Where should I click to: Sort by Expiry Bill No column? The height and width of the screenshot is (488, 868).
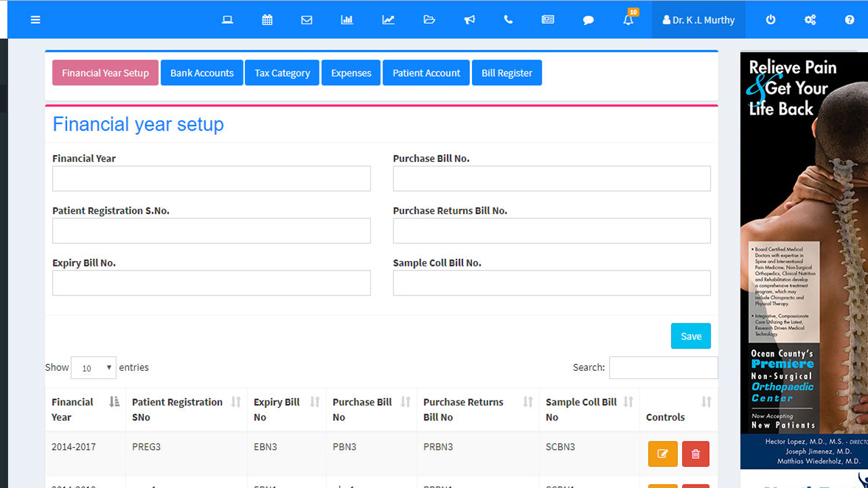coord(287,409)
